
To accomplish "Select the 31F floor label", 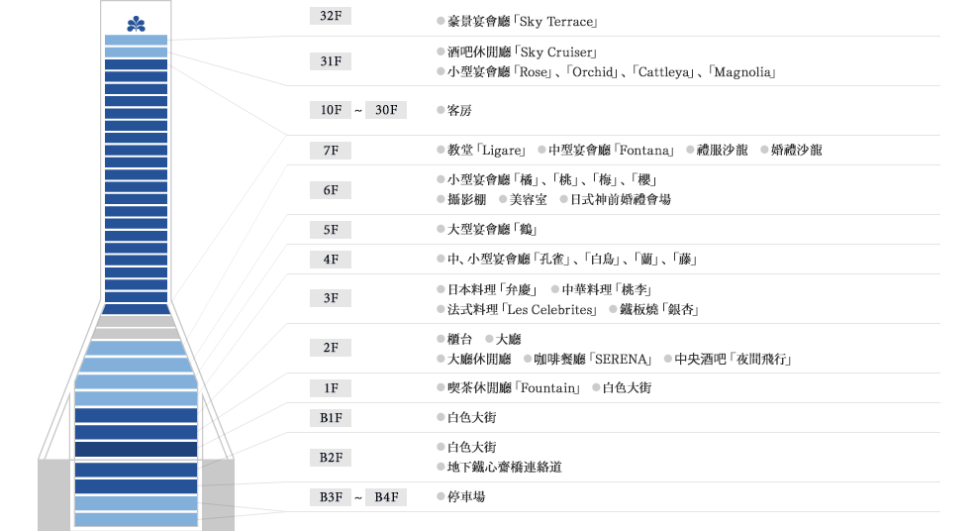I will coord(331,61).
